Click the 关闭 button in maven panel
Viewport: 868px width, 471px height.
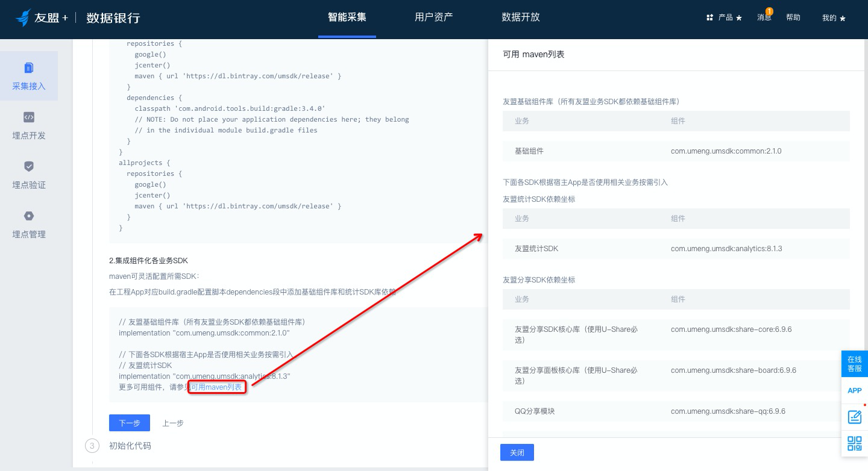pyautogui.click(x=517, y=452)
